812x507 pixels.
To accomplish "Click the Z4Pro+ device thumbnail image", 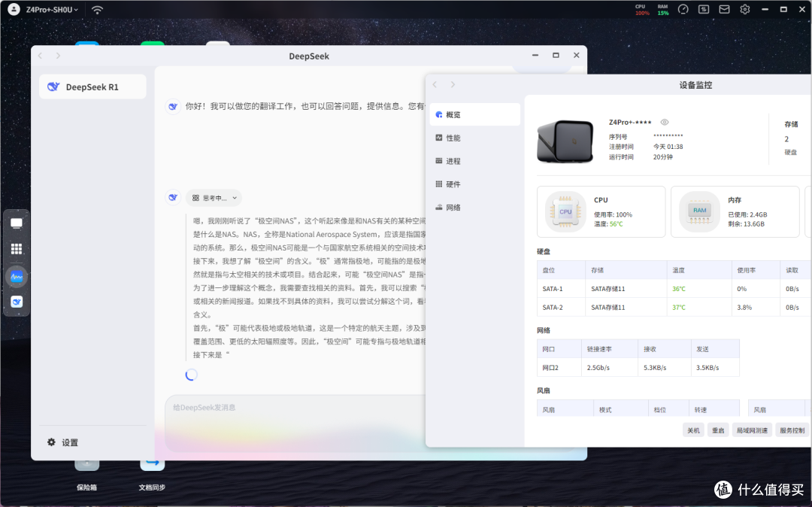I will coord(565,141).
